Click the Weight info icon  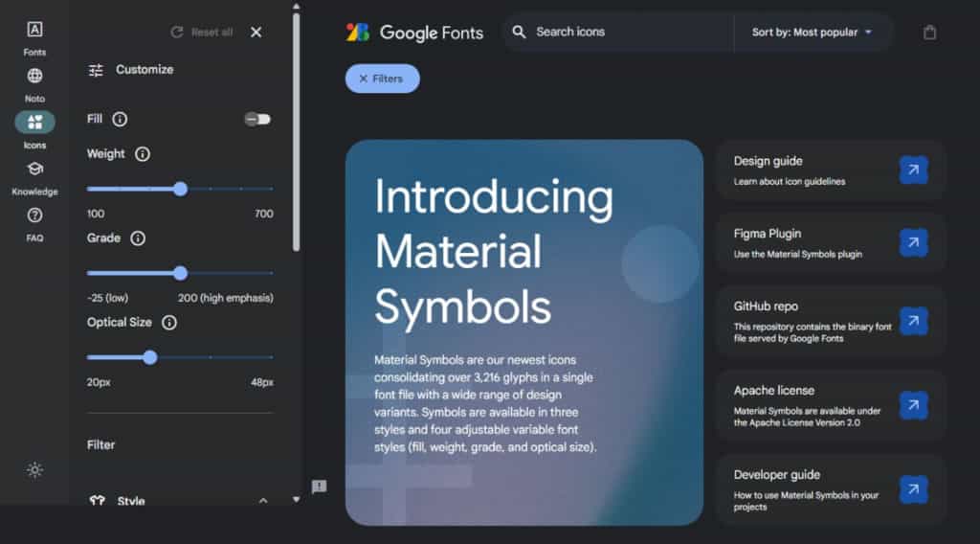point(143,153)
